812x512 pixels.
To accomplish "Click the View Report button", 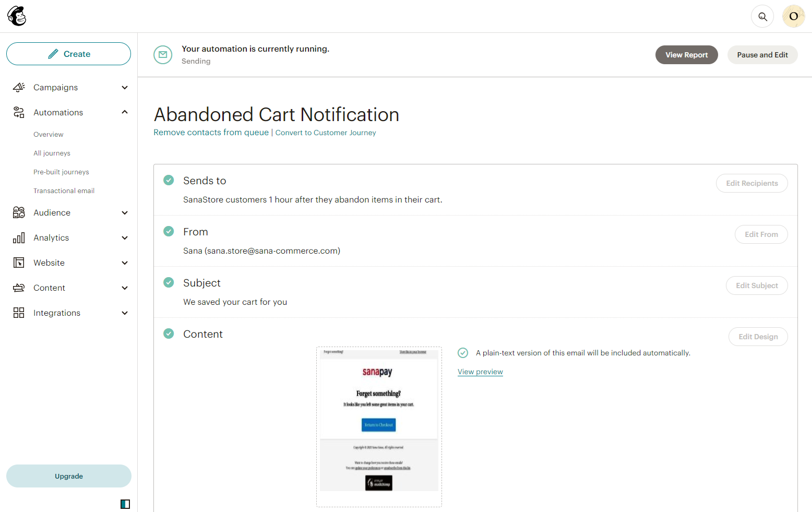I will [x=686, y=55].
